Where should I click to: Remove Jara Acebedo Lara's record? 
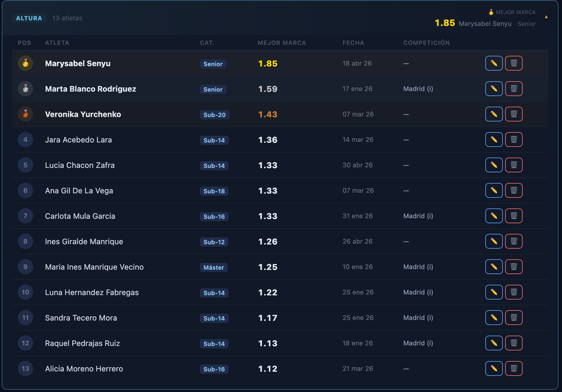[x=514, y=140]
